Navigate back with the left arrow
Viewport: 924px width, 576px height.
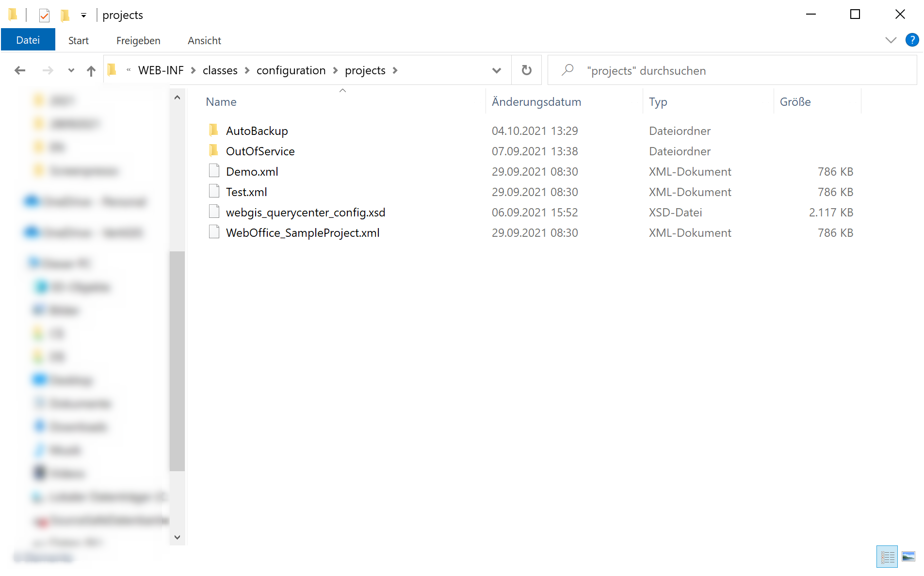pyautogui.click(x=20, y=70)
